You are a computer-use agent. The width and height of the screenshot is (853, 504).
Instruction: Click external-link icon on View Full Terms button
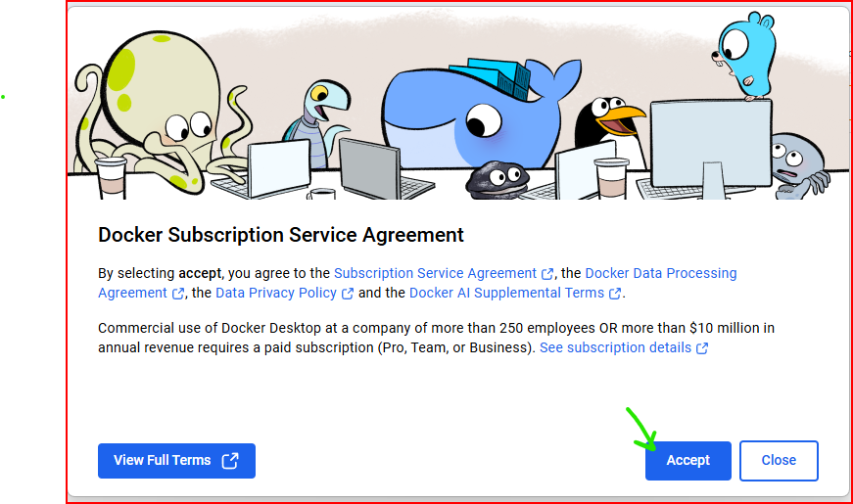pos(230,461)
